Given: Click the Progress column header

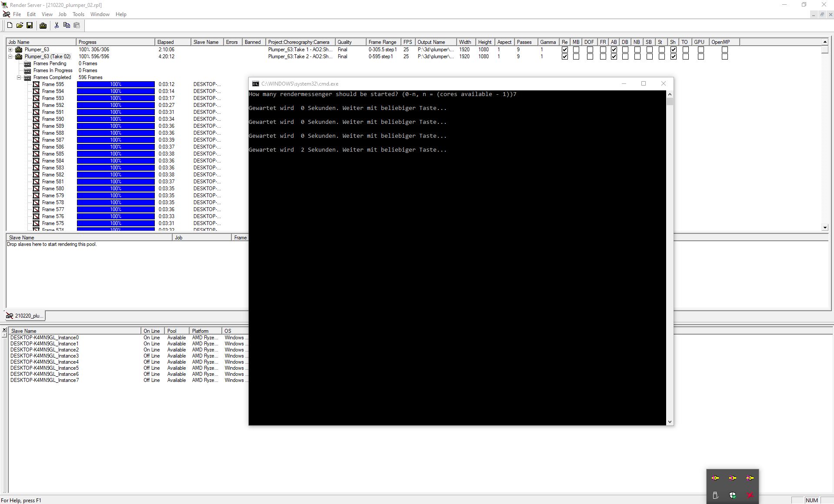Looking at the screenshot, I should click(x=115, y=42).
